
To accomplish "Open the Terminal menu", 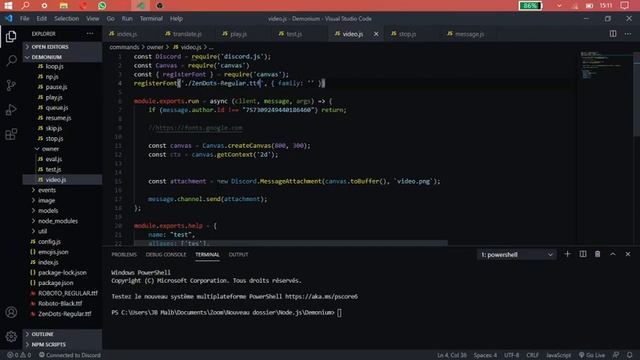I will click(151, 19).
